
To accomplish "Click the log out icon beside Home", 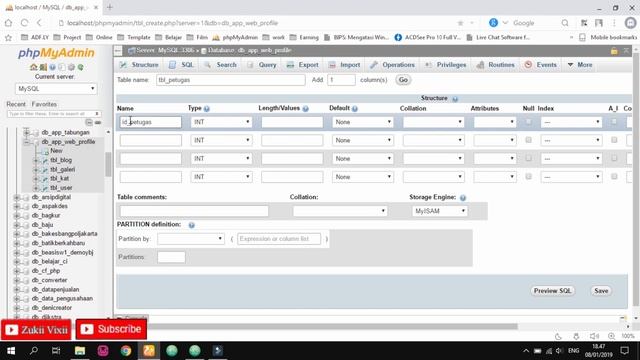I will coord(43,67).
